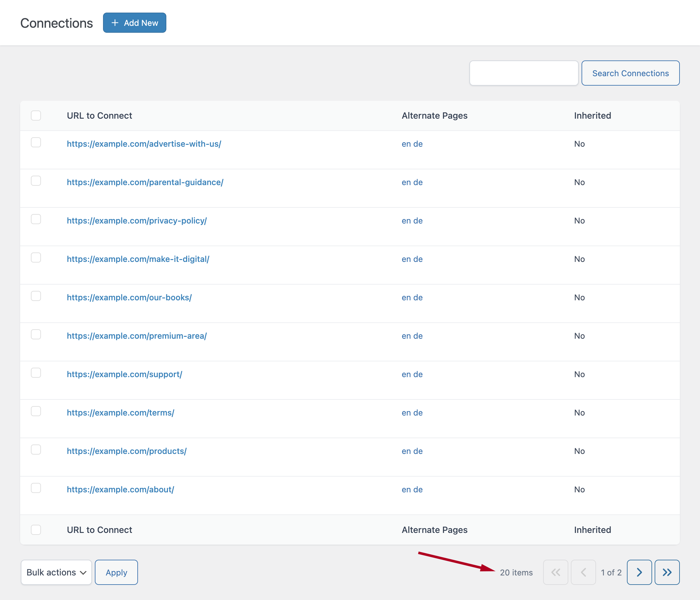Click the Add New button
Image resolution: width=700 pixels, height=600 pixels.
135,22
